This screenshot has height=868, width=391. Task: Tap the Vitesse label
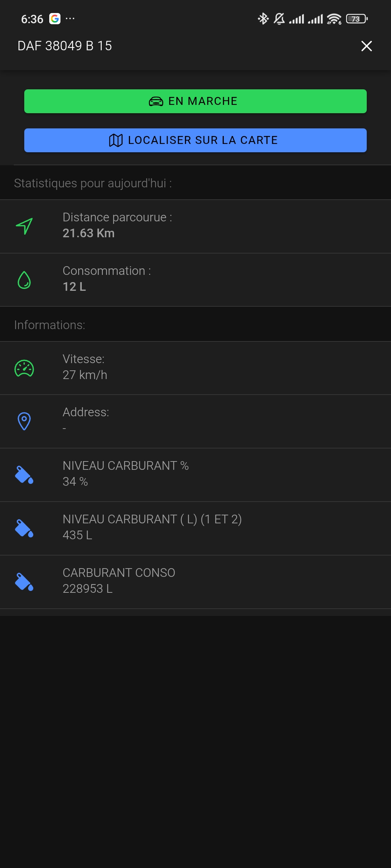(84, 359)
